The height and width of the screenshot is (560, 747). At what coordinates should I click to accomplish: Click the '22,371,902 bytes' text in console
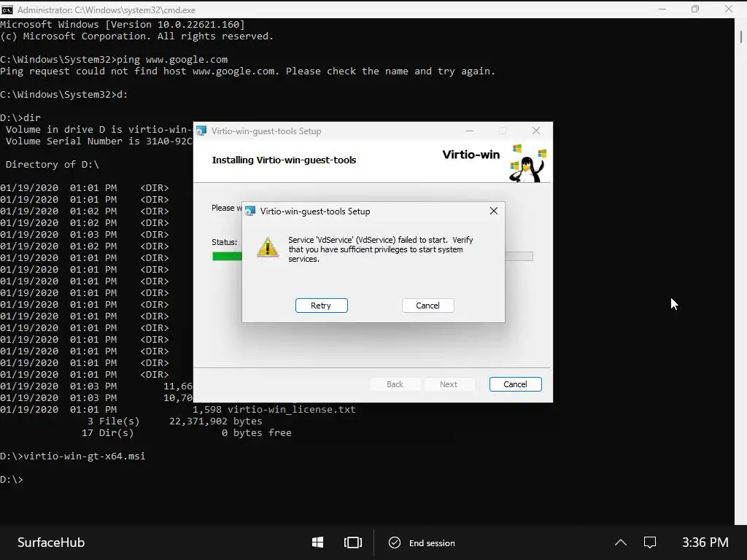[216, 421]
